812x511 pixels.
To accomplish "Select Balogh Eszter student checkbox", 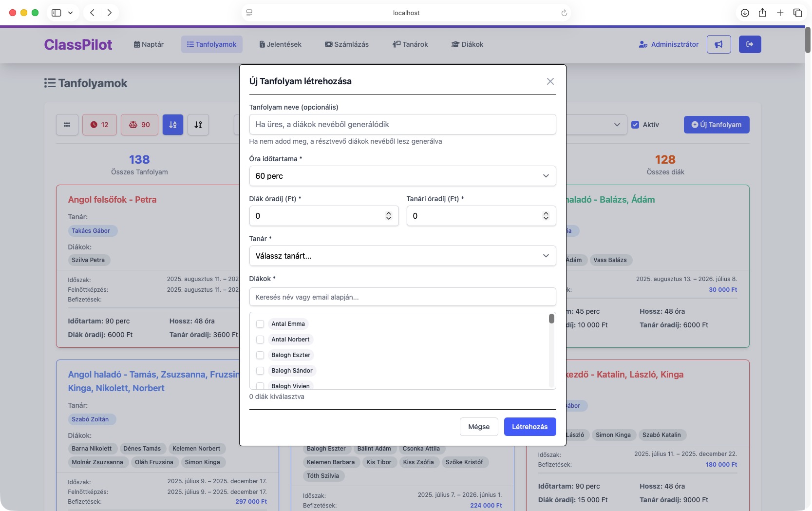I will (x=260, y=355).
